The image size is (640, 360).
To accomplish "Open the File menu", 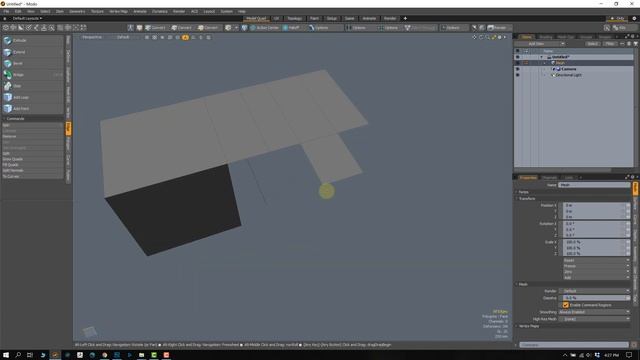I will [x=6, y=11].
